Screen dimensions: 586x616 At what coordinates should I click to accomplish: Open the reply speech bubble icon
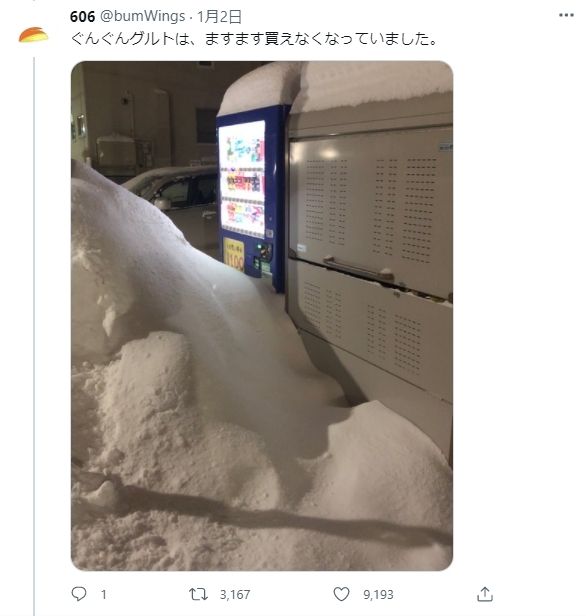click(79, 594)
